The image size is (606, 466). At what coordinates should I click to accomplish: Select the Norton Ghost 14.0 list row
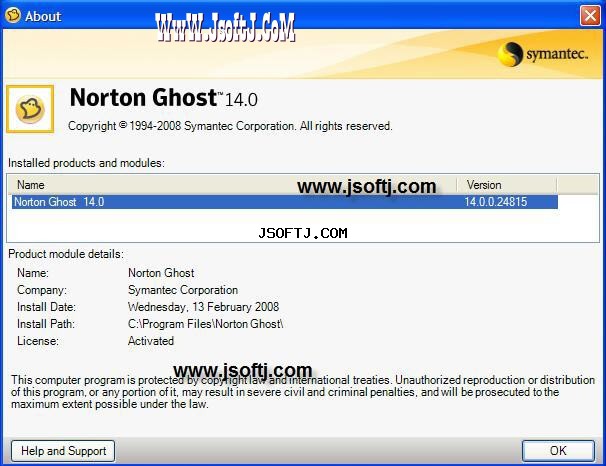click(285, 202)
